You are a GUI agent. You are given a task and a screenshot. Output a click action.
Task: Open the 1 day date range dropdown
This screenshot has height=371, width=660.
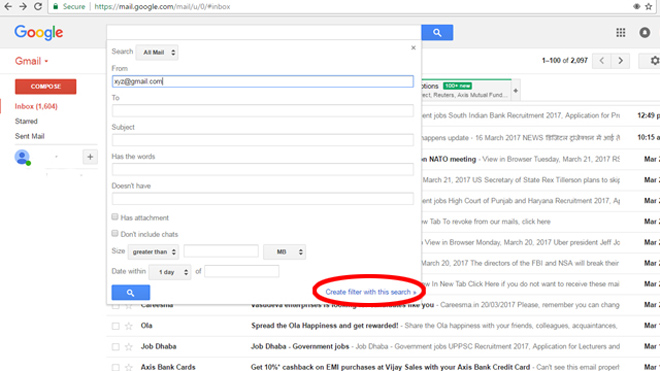[170, 272]
